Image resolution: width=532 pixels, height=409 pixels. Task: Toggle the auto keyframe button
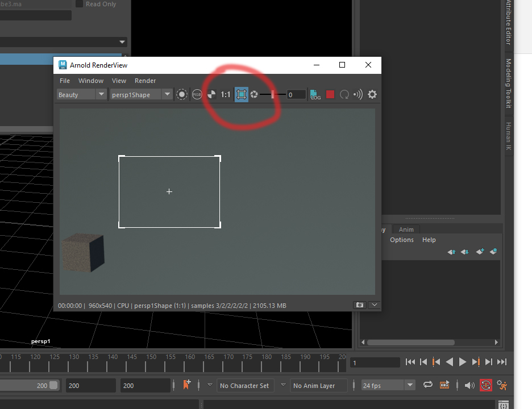click(486, 385)
